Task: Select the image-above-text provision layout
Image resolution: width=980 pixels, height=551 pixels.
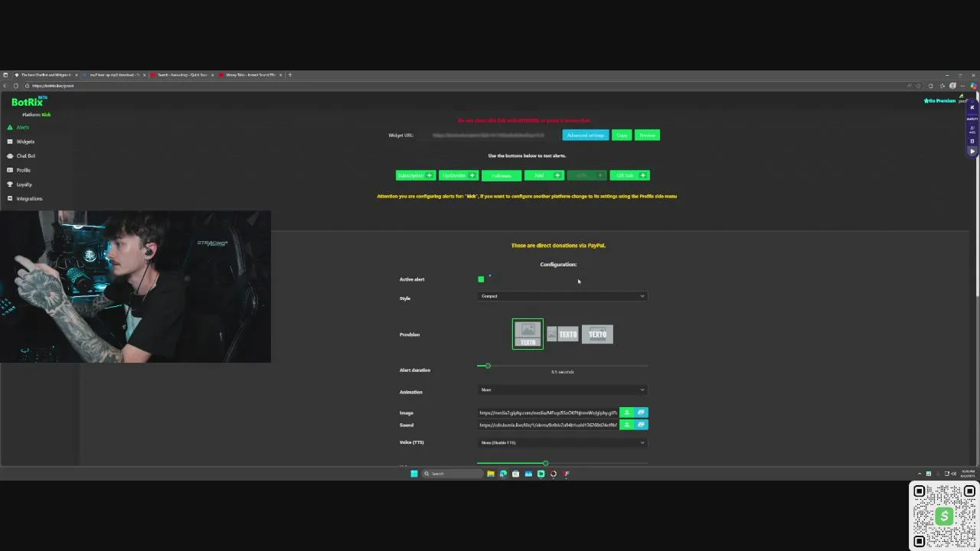Action: click(528, 334)
